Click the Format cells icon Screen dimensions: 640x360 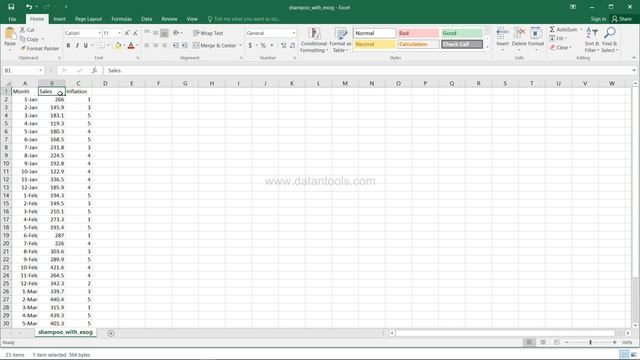536,33
